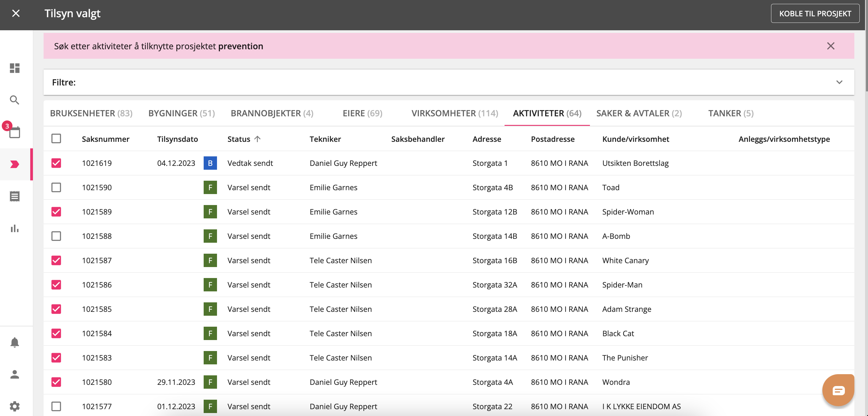Uncheck the checkbox for case 1021619

tap(56, 163)
